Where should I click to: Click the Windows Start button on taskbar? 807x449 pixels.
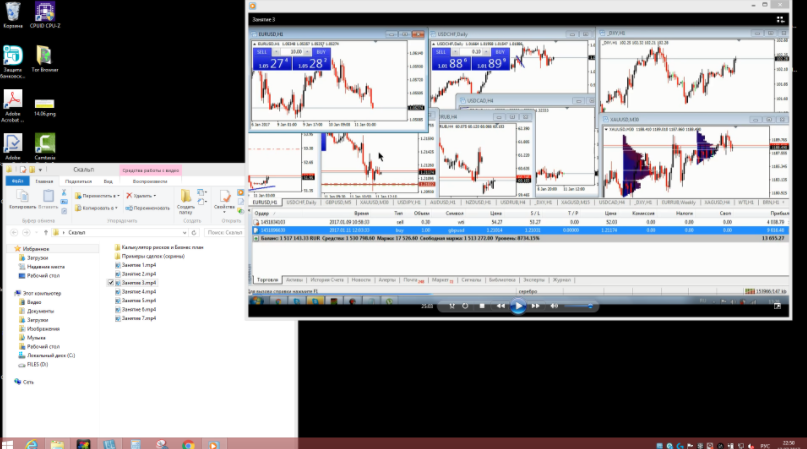10,441
